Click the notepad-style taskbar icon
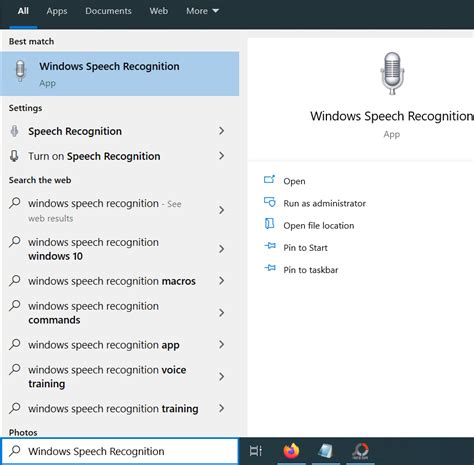Image resolution: width=474 pixels, height=465 pixels. [x=325, y=451]
